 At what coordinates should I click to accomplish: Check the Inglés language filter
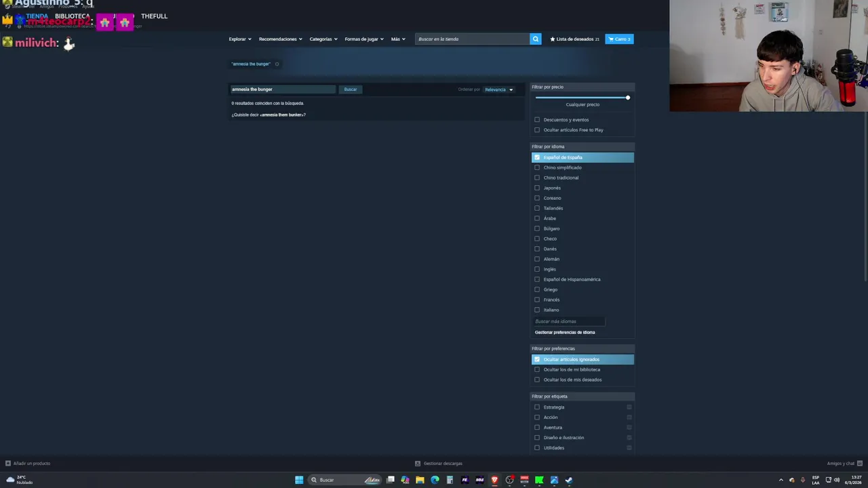[x=537, y=269]
